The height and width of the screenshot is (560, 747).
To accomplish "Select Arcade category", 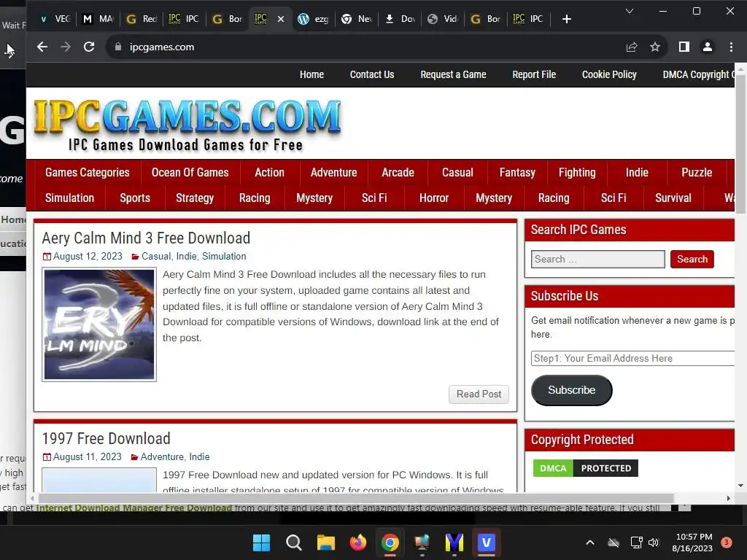I will (x=398, y=172).
